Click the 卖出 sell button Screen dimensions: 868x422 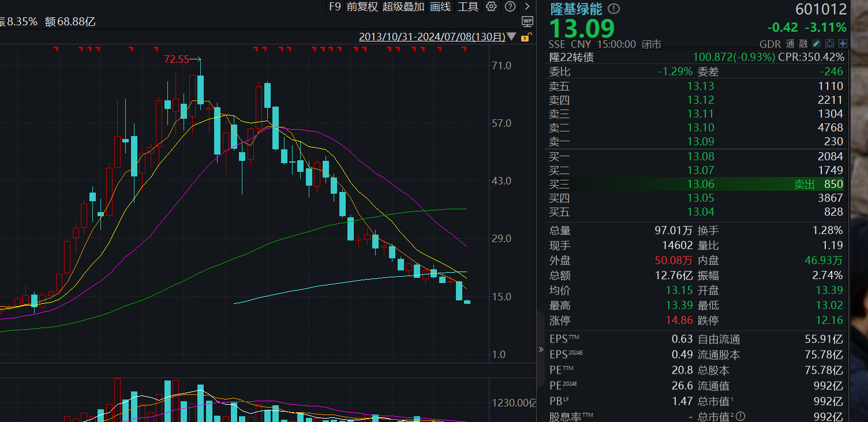805,184
